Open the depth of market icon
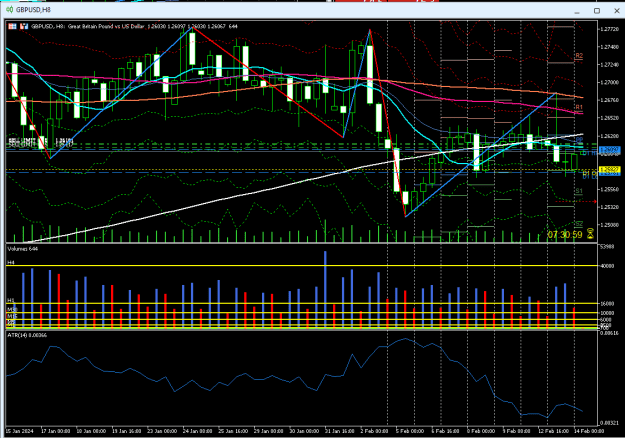This screenshot has width=625, height=438. (24, 26)
